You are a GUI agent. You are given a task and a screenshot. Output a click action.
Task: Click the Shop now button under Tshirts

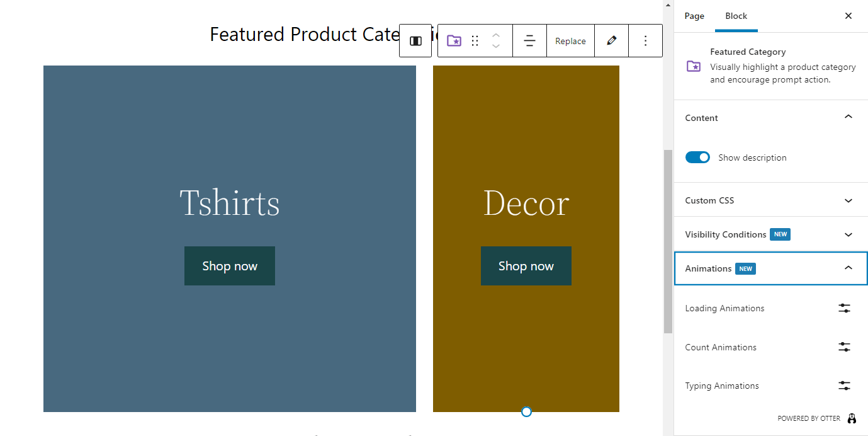coord(229,266)
